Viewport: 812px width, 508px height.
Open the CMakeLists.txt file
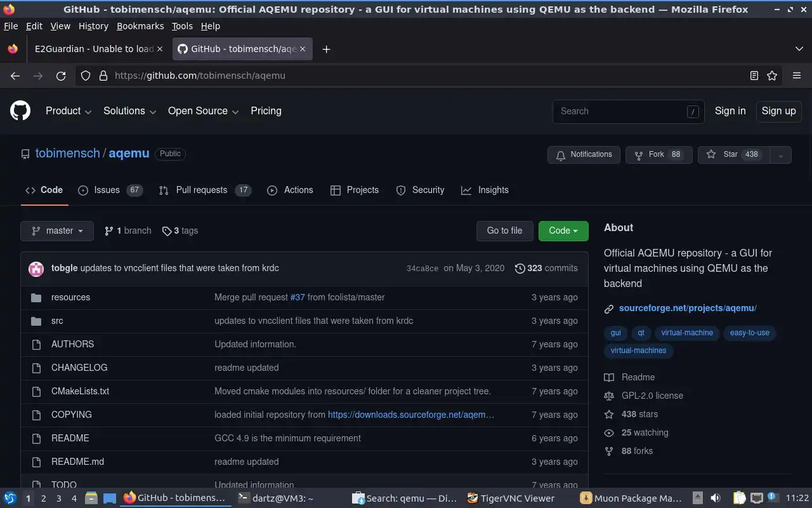click(x=80, y=391)
